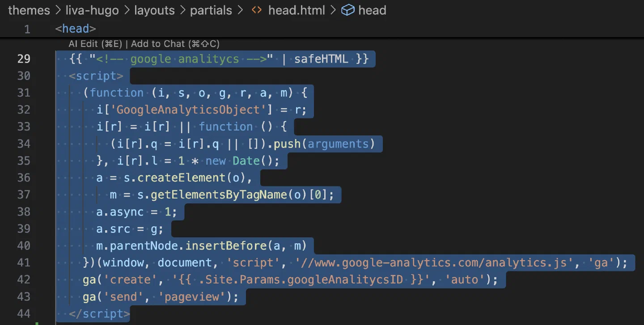
Task: Open the themes breadcrumb folder
Action: coord(29,10)
